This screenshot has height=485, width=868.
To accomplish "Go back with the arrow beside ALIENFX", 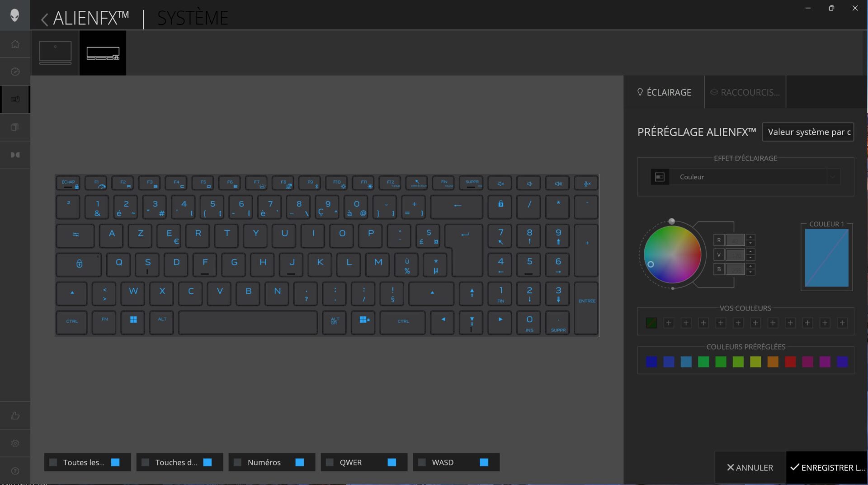I will (x=44, y=19).
